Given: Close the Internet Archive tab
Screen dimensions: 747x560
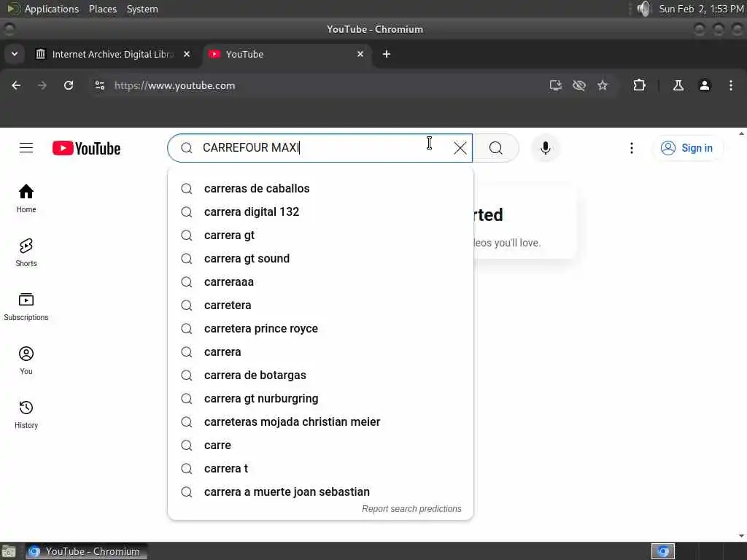Looking at the screenshot, I should tap(187, 54).
